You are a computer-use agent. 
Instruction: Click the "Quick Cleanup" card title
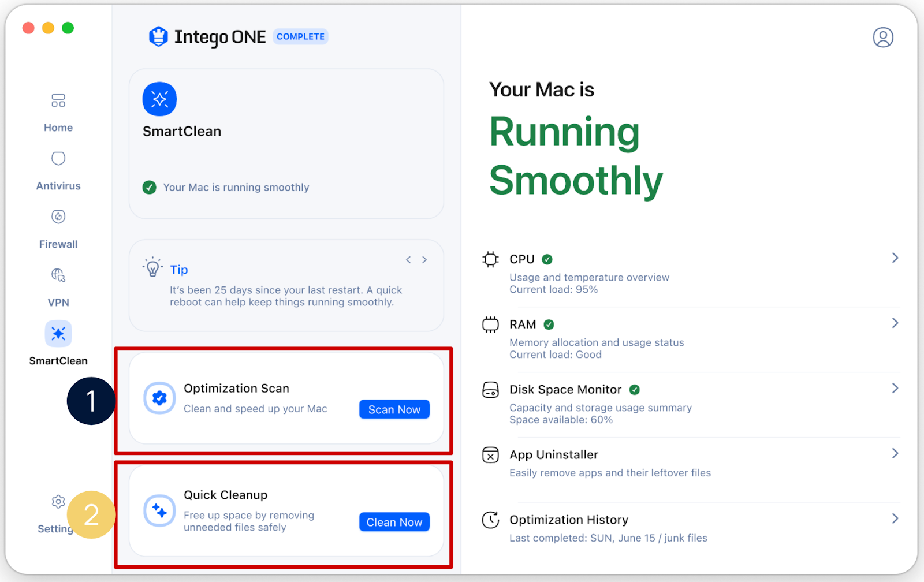[226, 495]
